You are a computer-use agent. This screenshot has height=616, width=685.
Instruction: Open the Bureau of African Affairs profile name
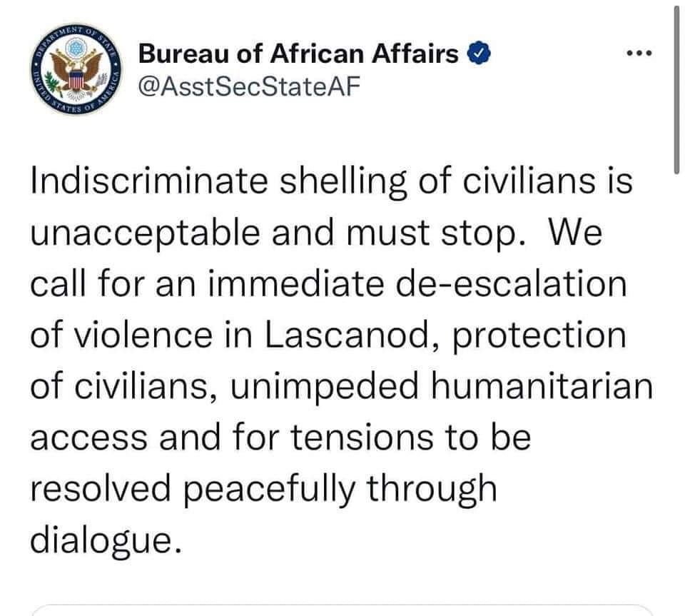pyautogui.click(x=298, y=54)
